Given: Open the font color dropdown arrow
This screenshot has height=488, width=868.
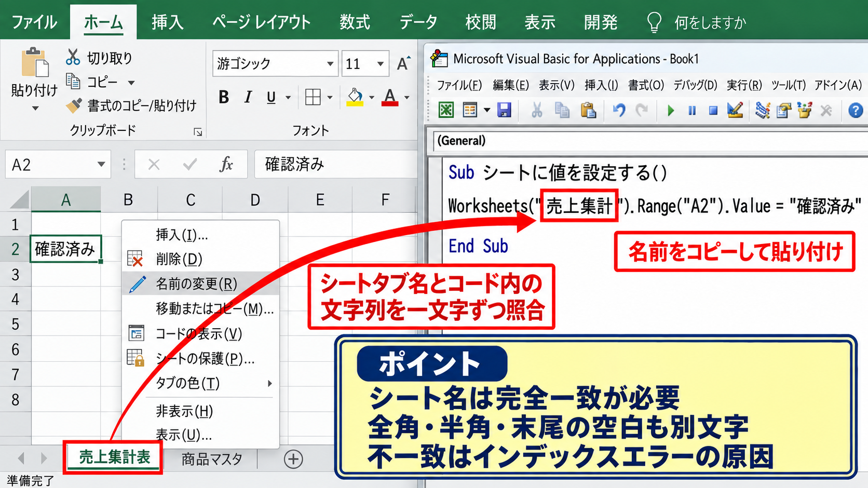Looking at the screenshot, I should [406, 97].
